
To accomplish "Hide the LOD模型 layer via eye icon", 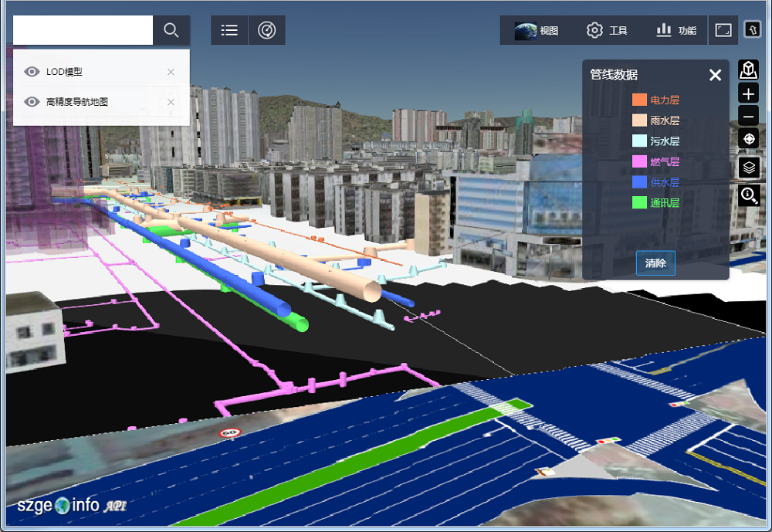I will point(32,72).
